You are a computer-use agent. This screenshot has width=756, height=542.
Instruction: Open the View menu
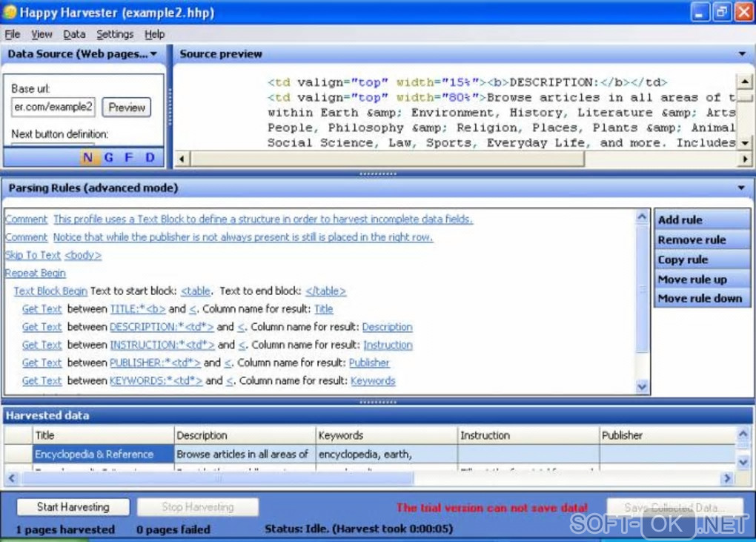pos(42,34)
